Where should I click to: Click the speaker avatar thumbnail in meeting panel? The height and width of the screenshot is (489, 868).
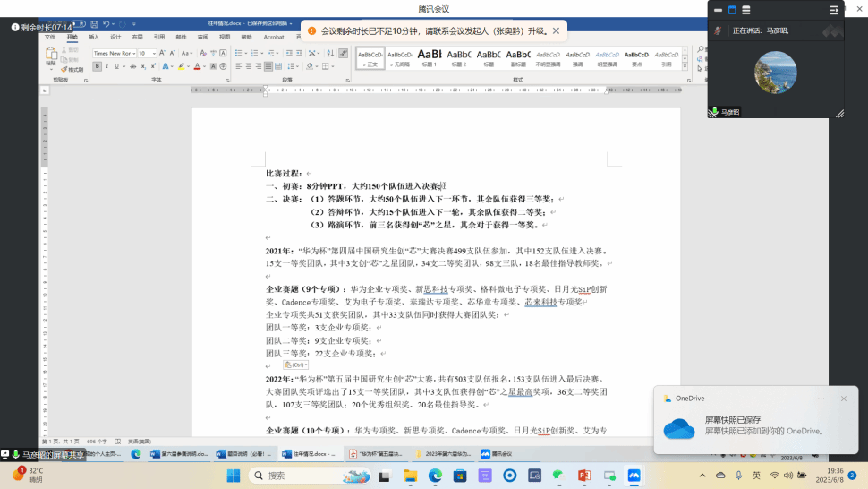pos(775,73)
